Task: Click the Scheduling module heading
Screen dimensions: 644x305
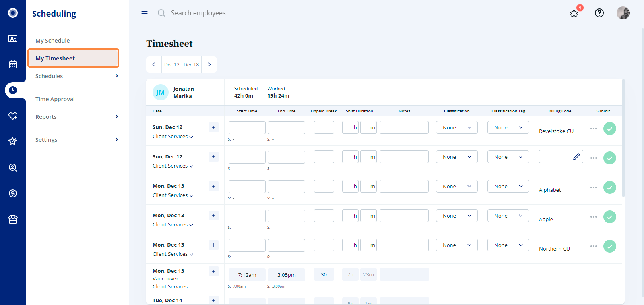Action: [54, 13]
